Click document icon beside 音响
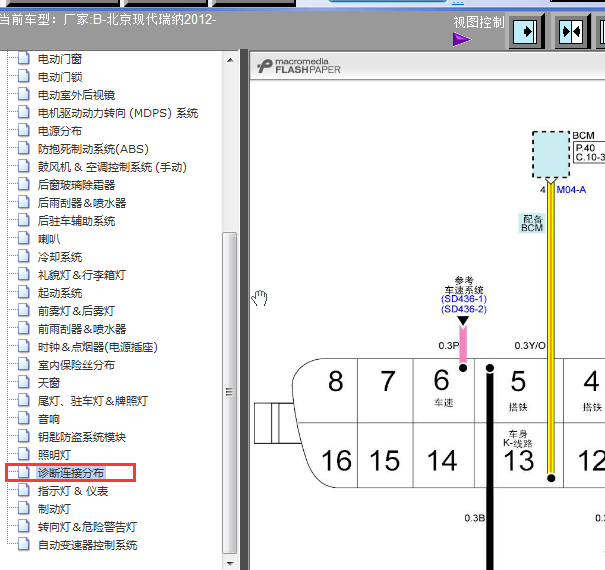The image size is (605, 570). [24, 418]
